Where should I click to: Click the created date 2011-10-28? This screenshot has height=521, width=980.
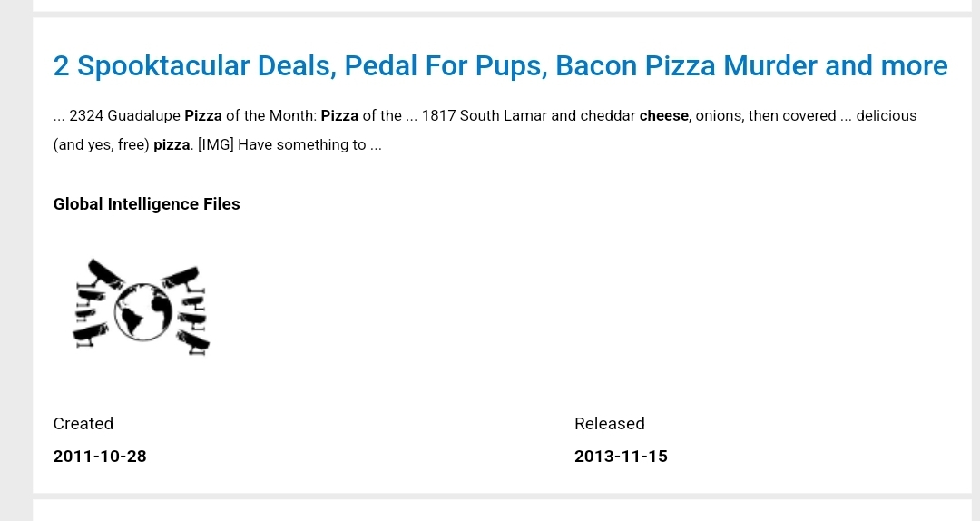click(x=100, y=456)
